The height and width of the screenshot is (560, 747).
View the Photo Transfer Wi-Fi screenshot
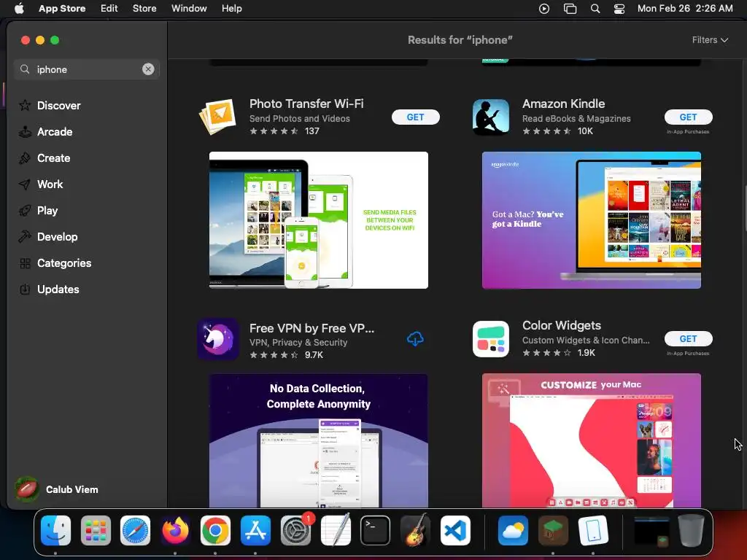(x=318, y=220)
